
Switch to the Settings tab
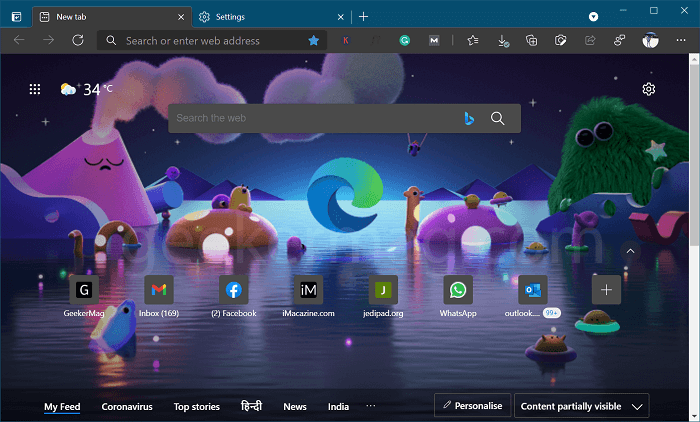[271, 17]
